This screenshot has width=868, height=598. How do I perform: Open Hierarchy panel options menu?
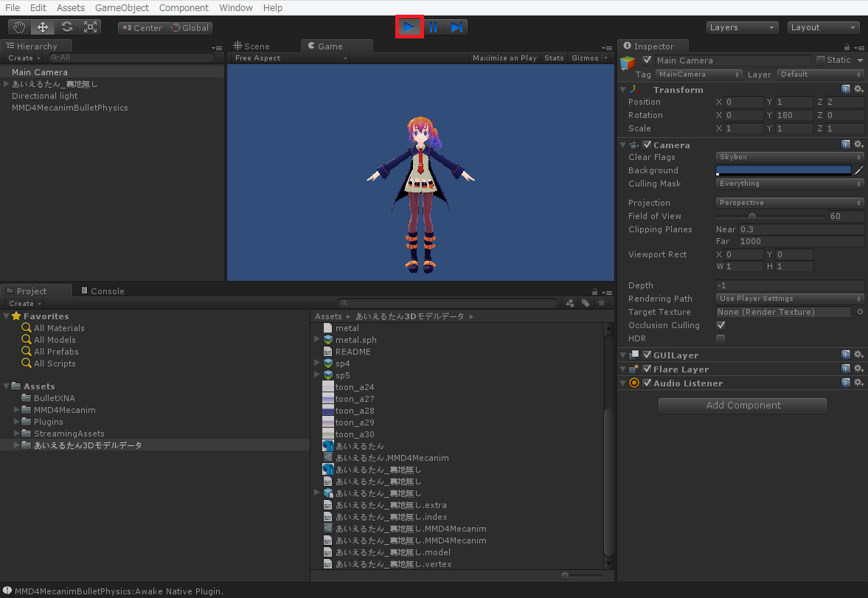point(217,48)
